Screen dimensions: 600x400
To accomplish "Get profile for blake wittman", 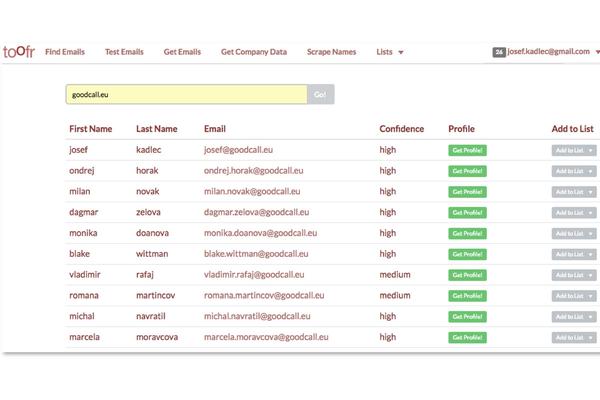I will [x=467, y=254].
